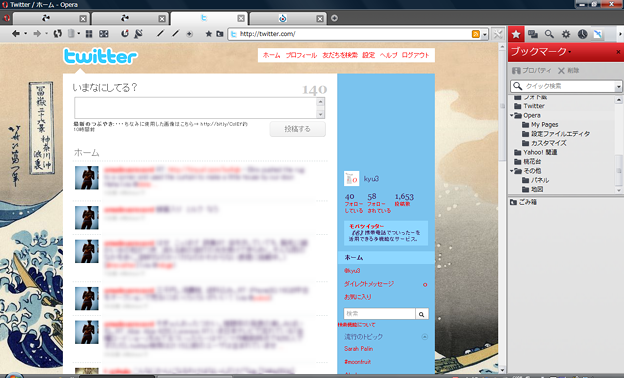624x378 pixels.
Task: Click the 投稿する post button
Action: [x=298, y=129]
